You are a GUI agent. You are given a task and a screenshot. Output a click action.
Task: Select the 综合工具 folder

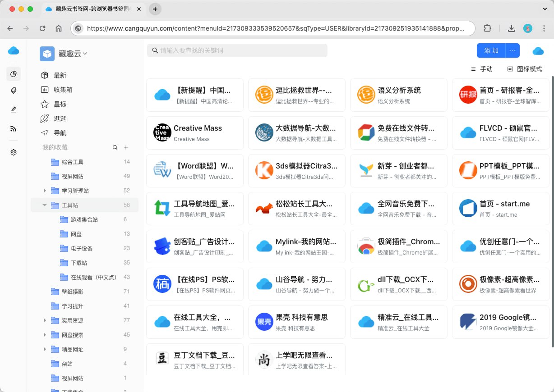(x=85, y=162)
